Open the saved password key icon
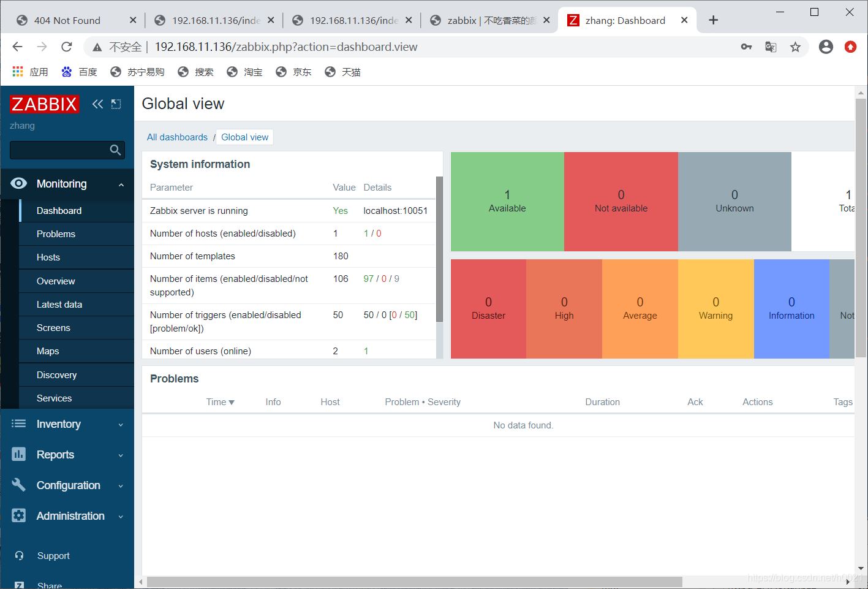The image size is (868, 589). pos(746,47)
